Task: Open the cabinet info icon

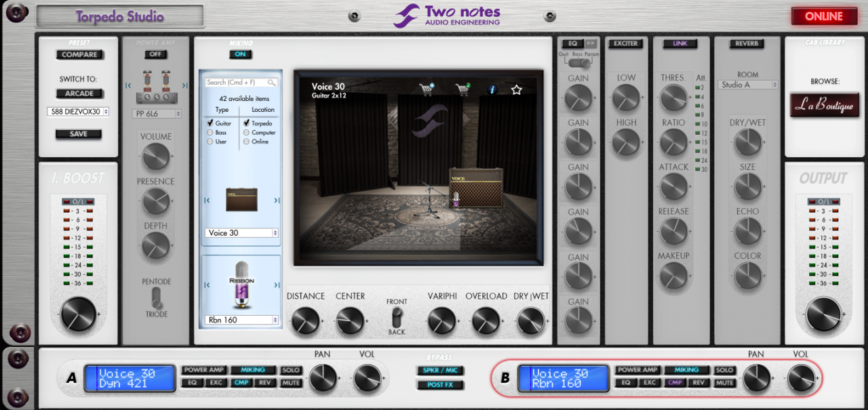Action: click(x=493, y=89)
